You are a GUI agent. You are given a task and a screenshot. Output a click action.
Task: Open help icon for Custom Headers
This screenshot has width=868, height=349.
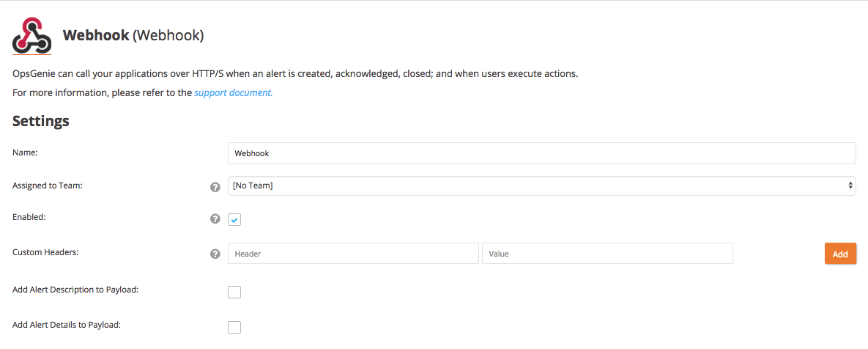[215, 254]
